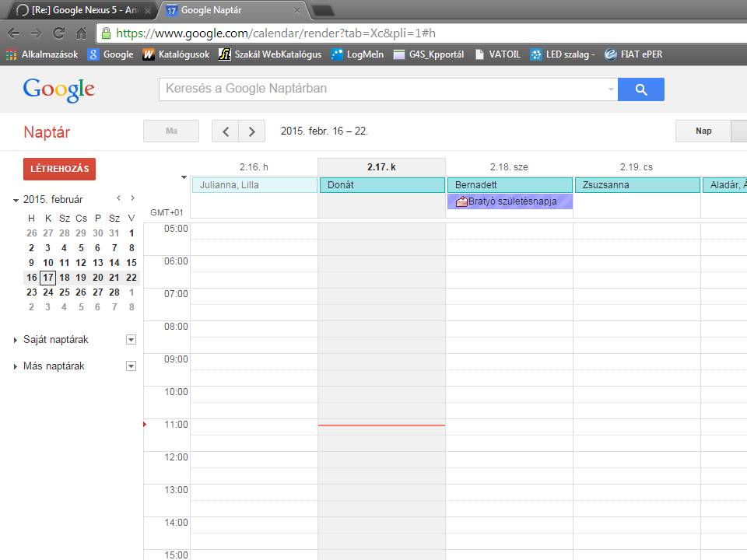Close the Google Naptár tab
Image resolution: width=747 pixels, height=560 pixels.
click(297, 10)
